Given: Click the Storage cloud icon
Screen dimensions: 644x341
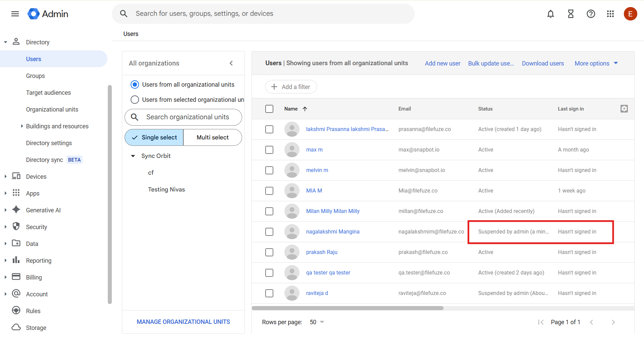Looking at the screenshot, I should pyautogui.click(x=16, y=327).
